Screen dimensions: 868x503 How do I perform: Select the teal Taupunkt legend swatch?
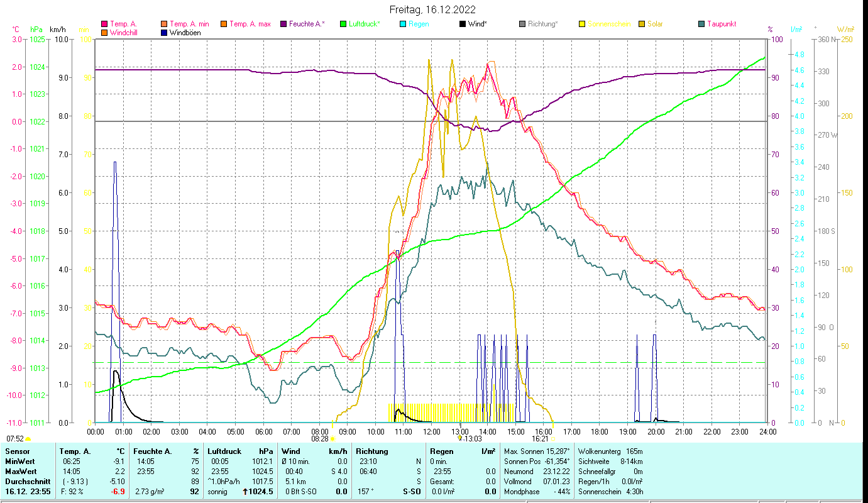click(x=701, y=25)
